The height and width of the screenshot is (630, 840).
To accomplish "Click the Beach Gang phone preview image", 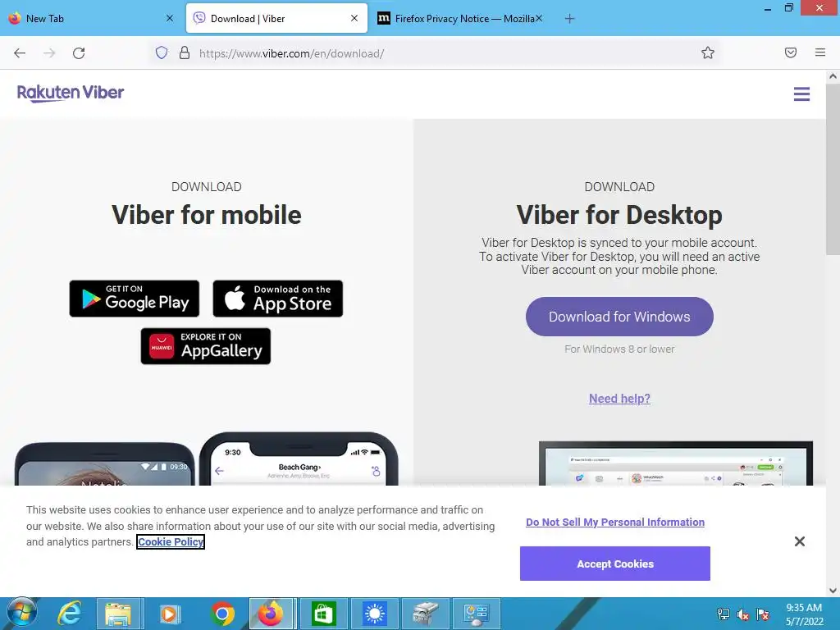I will point(299,459).
